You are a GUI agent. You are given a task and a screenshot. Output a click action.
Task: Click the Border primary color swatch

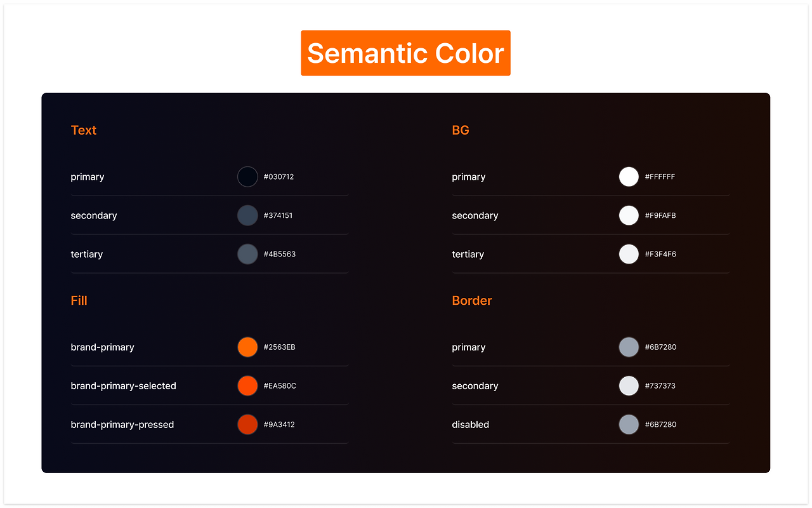point(629,347)
